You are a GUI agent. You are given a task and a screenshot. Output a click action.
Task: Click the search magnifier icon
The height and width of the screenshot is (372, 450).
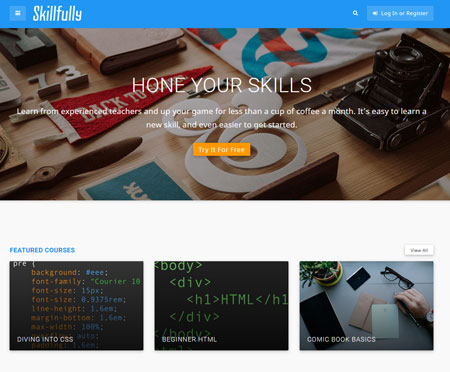pyautogui.click(x=355, y=13)
